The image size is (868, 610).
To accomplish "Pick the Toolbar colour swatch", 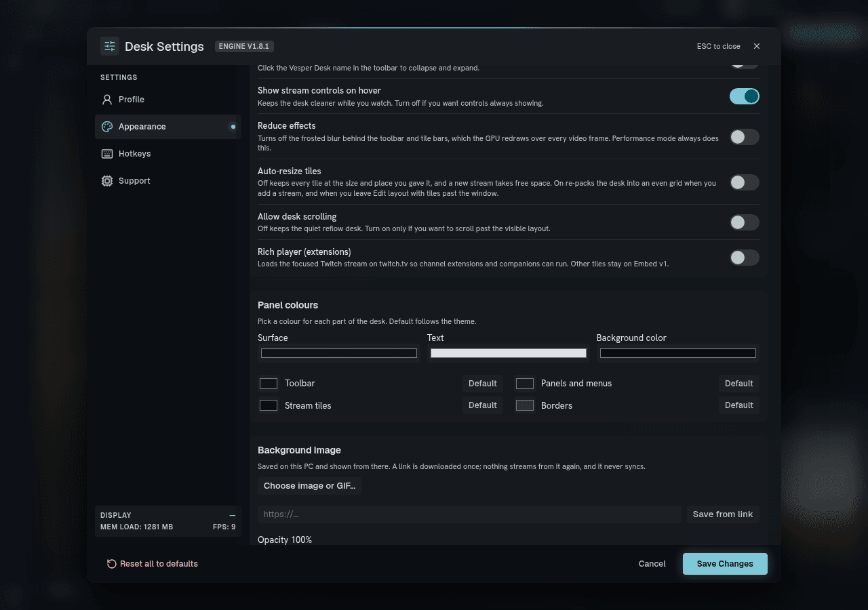I will click(x=269, y=384).
